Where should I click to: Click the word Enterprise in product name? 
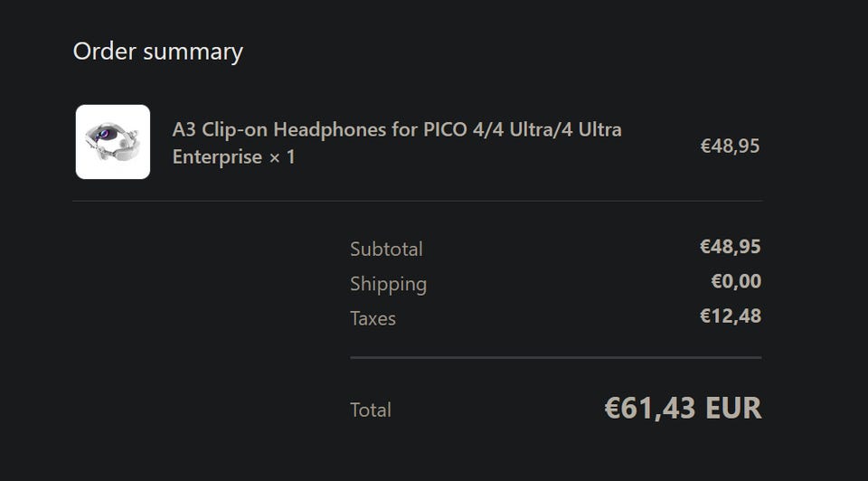(217, 157)
